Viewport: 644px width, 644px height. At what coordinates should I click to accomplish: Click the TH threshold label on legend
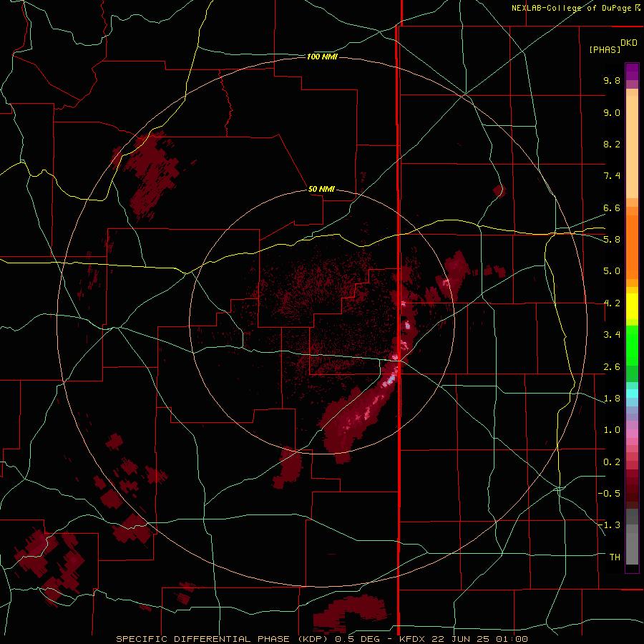[x=615, y=557]
